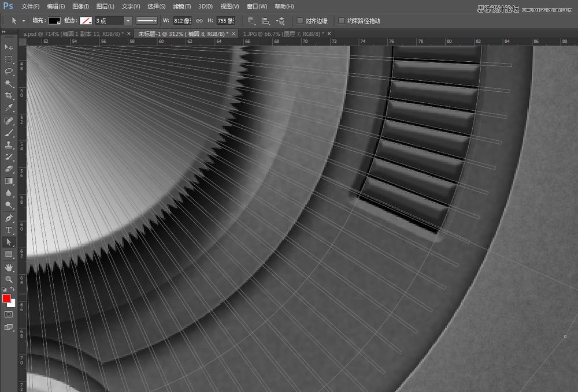Click the red foreground color swatch
Image resolution: width=578 pixels, height=392 pixels.
pyautogui.click(x=6, y=298)
